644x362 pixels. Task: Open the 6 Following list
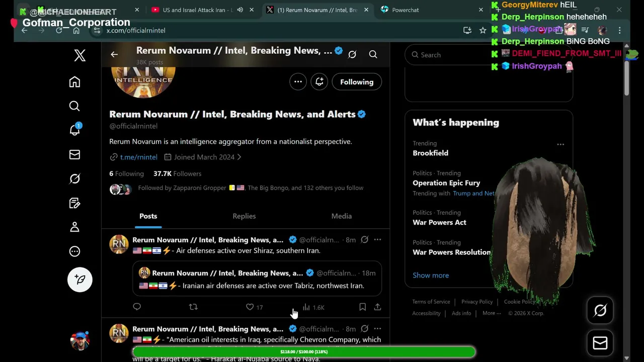click(127, 173)
